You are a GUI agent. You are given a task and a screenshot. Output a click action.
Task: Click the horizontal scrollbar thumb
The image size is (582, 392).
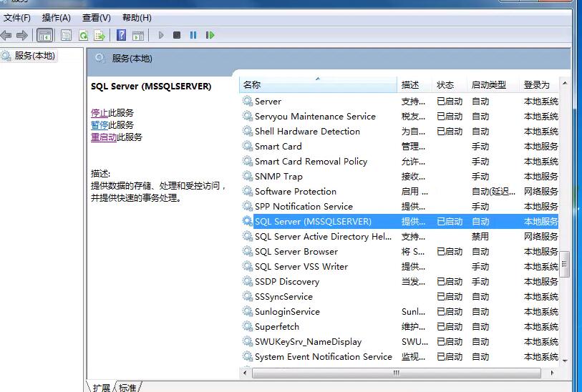tap(397, 373)
